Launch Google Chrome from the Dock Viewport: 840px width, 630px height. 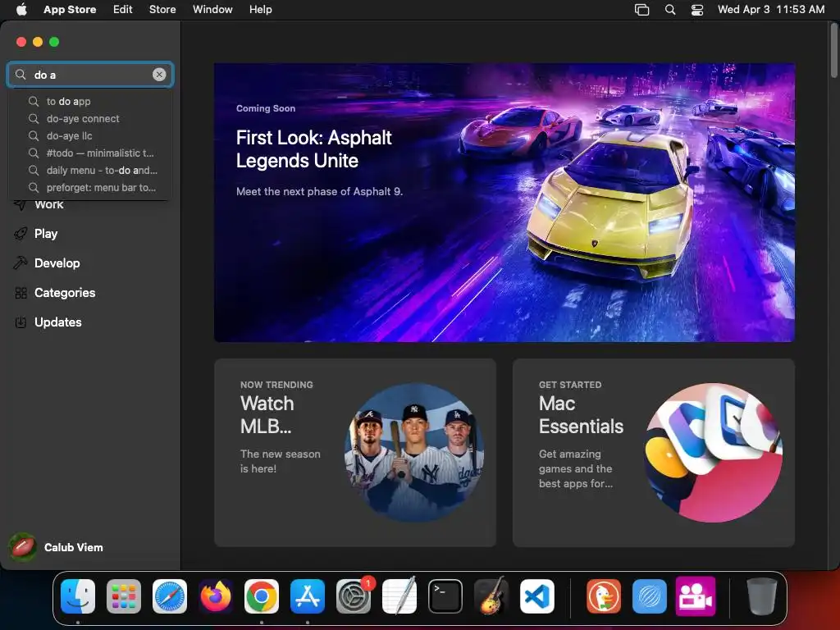click(x=262, y=596)
